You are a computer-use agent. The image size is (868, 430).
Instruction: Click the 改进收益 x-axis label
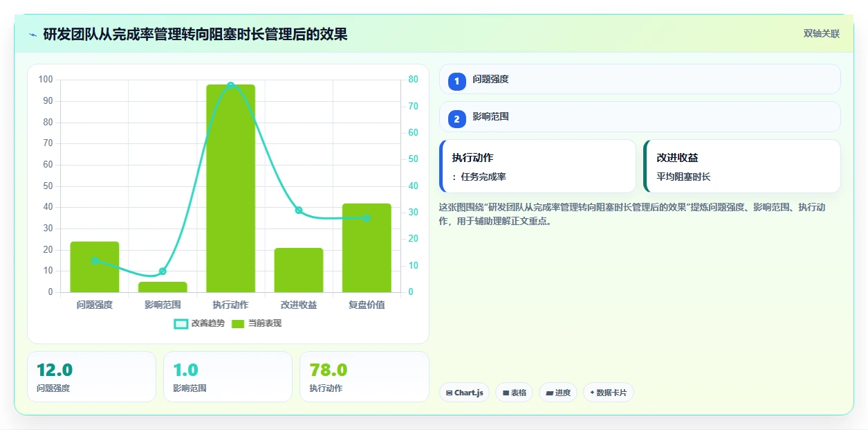tap(299, 305)
